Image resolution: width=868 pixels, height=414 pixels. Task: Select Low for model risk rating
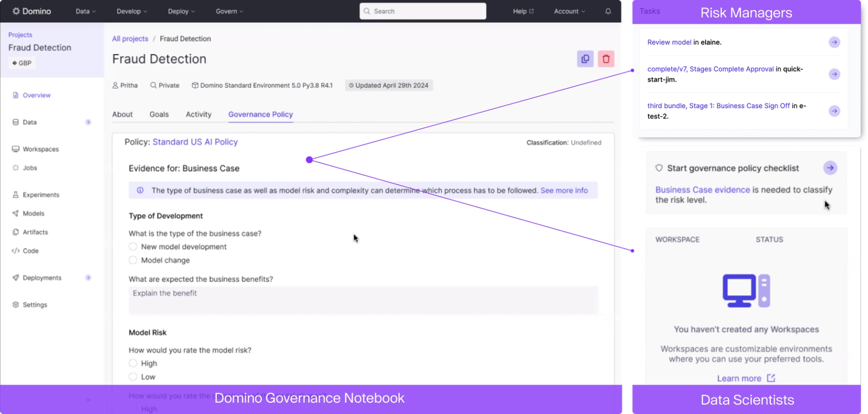pos(133,377)
